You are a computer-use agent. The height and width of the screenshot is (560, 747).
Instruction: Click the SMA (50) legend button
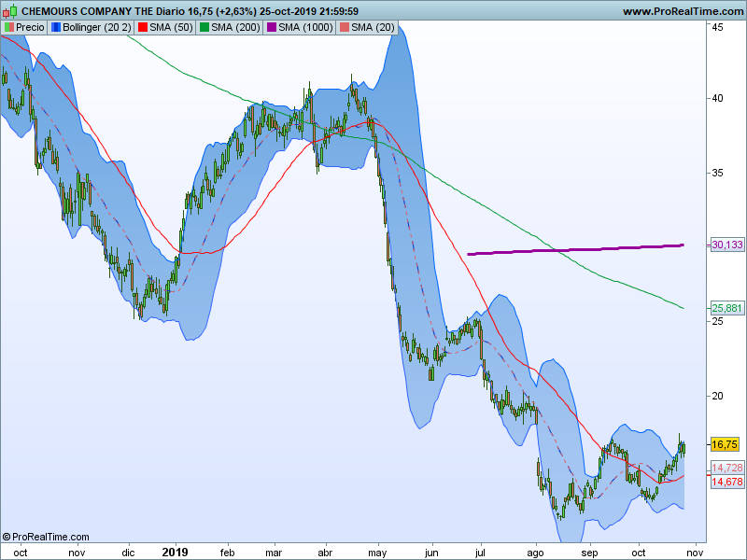(165, 28)
